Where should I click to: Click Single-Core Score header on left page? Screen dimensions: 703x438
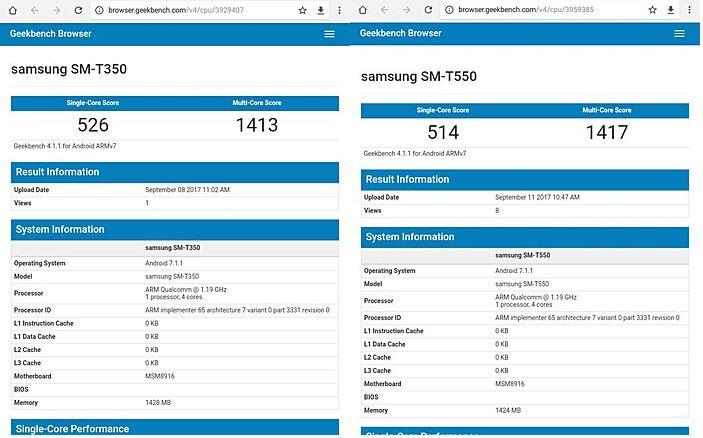click(x=93, y=103)
